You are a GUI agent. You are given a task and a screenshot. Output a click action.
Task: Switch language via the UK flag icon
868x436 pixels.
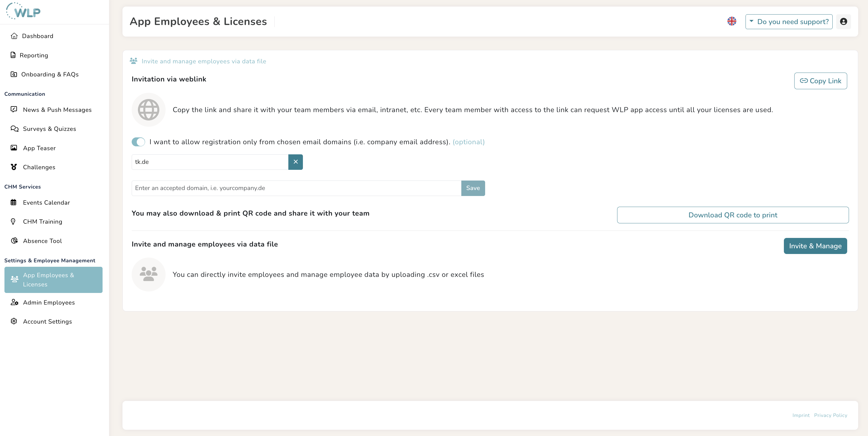[x=732, y=21]
